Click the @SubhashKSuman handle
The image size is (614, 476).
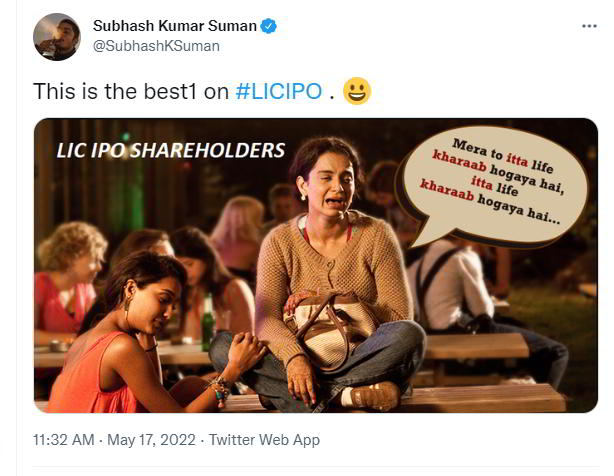pyautogui.click(x=156, y=46)
